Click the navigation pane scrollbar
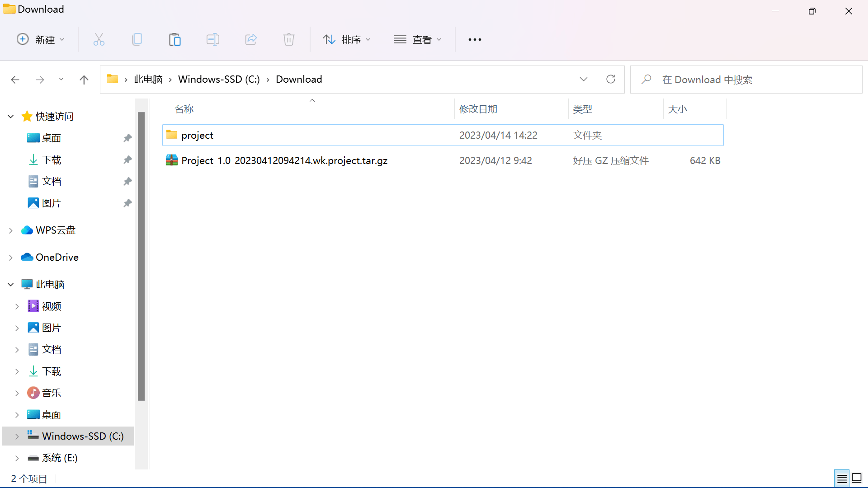This screenshot has height=488, width=868. [141, 256]
